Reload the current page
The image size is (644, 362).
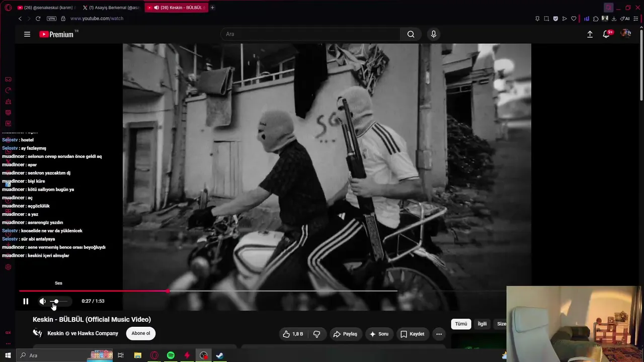point(38,19)
